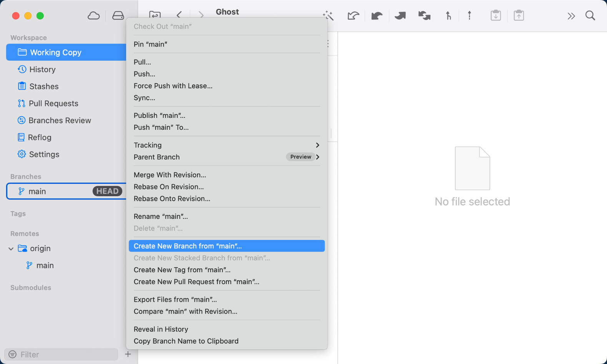Viewport: 607px width, 364px height.
Task: Click the Push toolbar icon
Action: [x=400, y=16]
